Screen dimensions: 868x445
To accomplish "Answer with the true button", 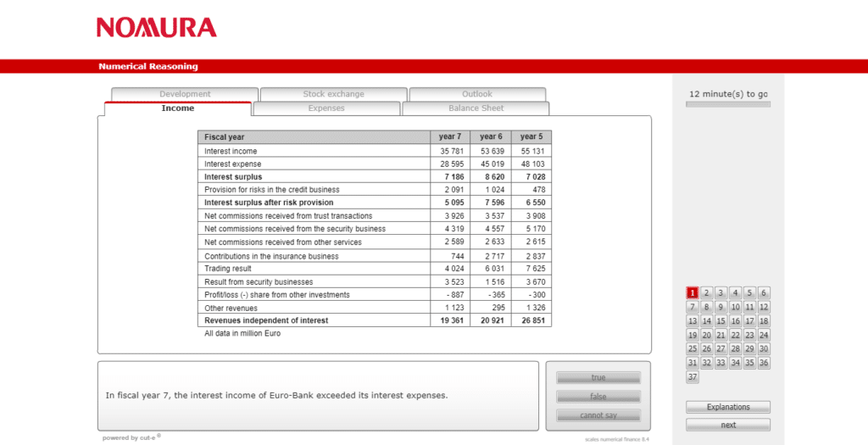I will [598, 377].
